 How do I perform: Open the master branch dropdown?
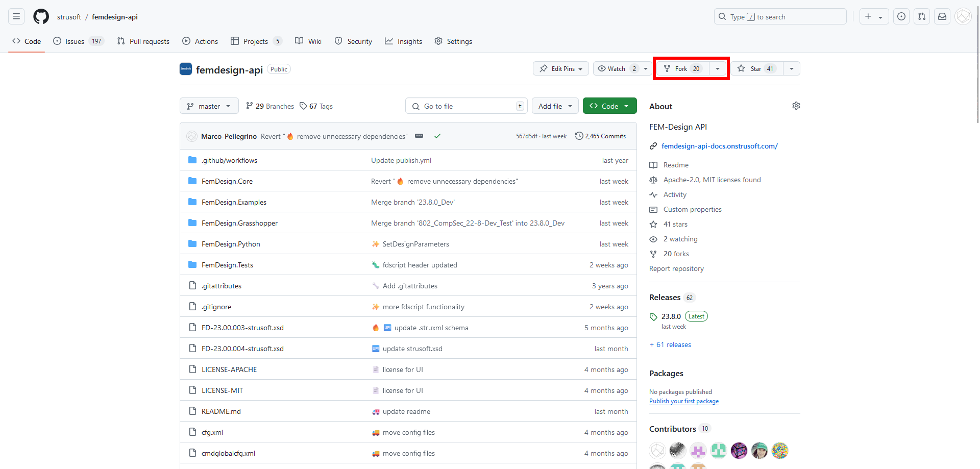click(x=209, y=106)
